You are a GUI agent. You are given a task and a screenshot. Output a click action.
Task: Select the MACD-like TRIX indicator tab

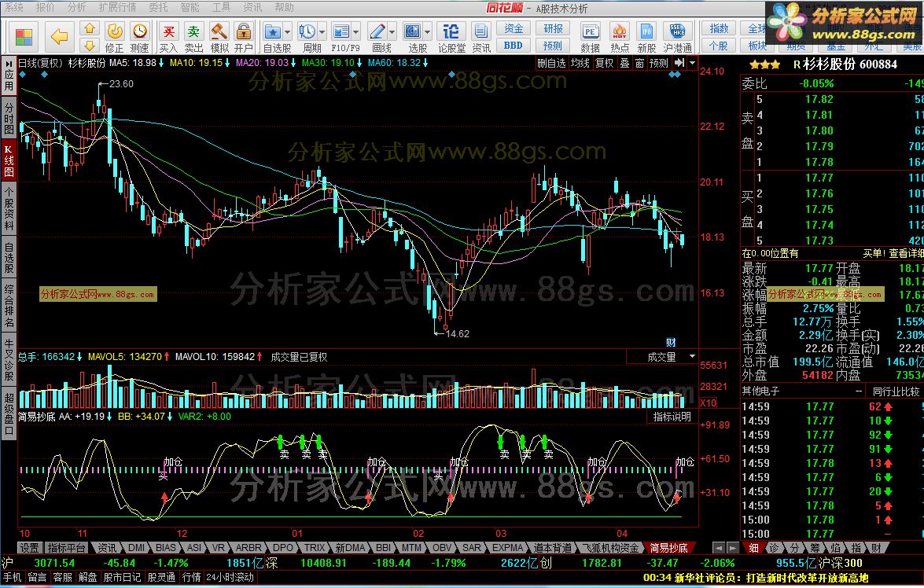[x=314, y=548]
